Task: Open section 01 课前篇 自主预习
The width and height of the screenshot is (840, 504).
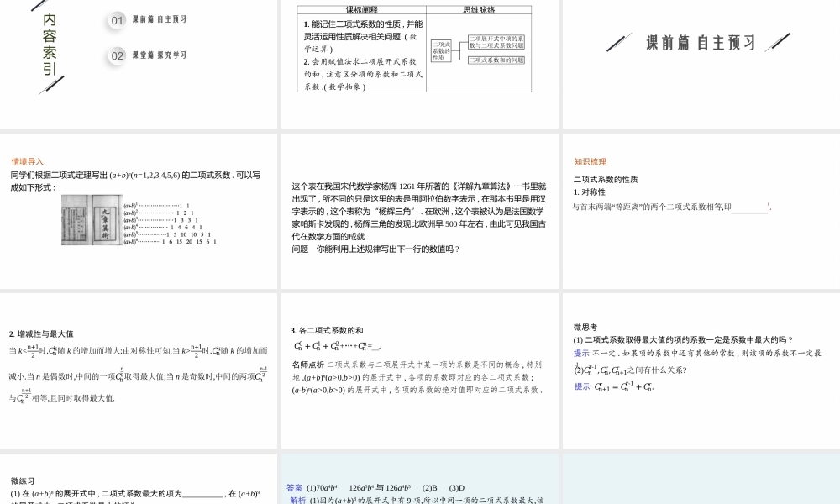Action: coord(161,20)
